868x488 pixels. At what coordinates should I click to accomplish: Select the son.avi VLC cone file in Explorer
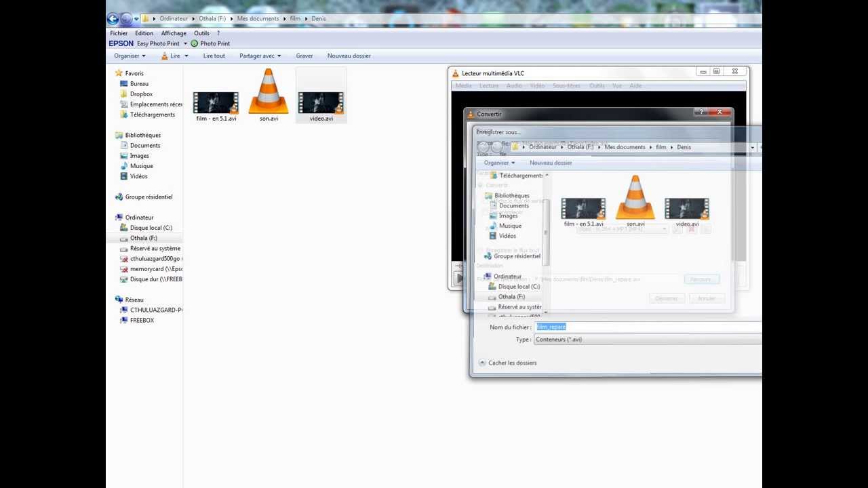tap(269, 95)
